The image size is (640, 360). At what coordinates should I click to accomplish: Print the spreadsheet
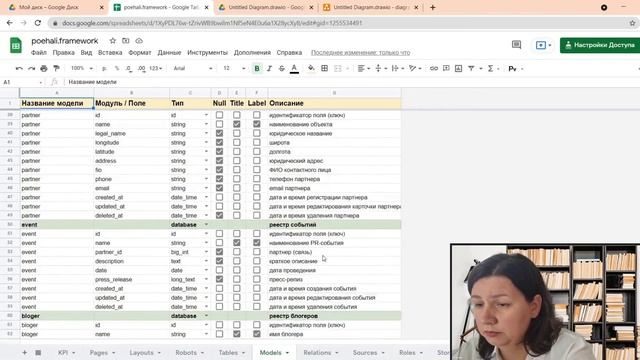(x=44, y=69)
